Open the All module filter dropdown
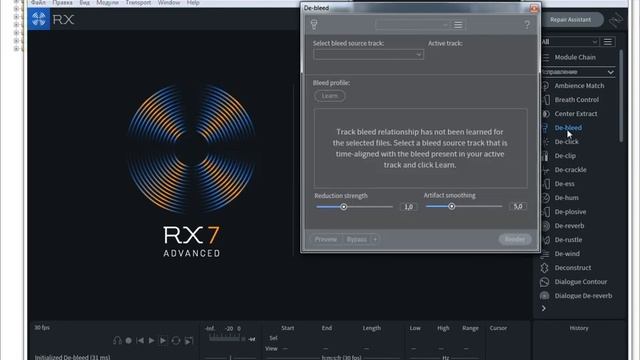640x360 pixels. pyautogui.click(x=569, y=42)
